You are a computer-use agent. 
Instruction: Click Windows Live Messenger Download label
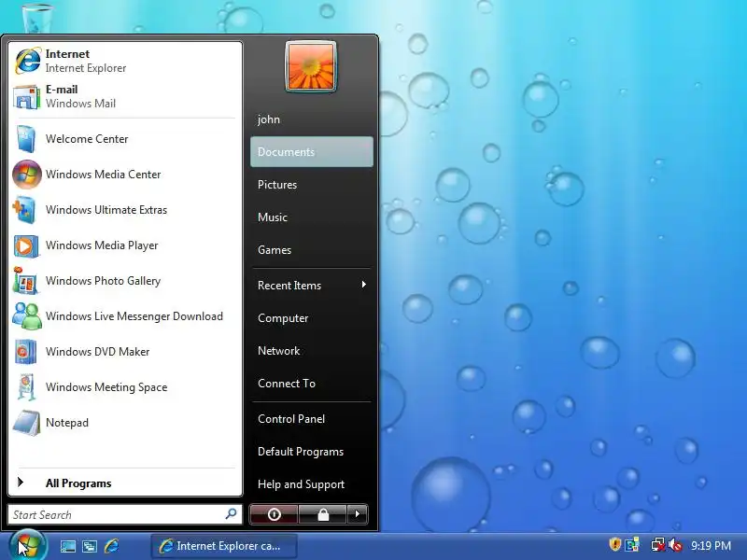pos(134,316)
